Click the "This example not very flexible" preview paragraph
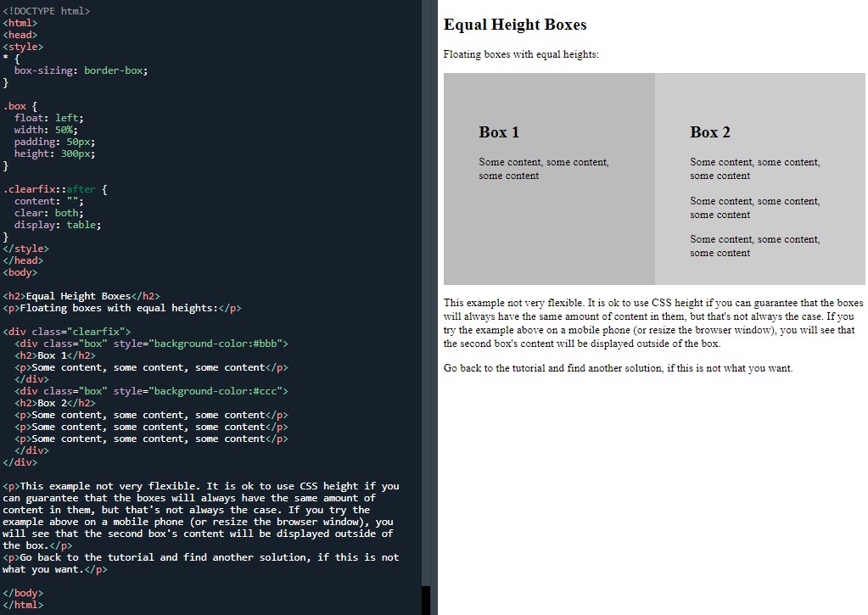 pyautogui.click(x=653, y=323)
